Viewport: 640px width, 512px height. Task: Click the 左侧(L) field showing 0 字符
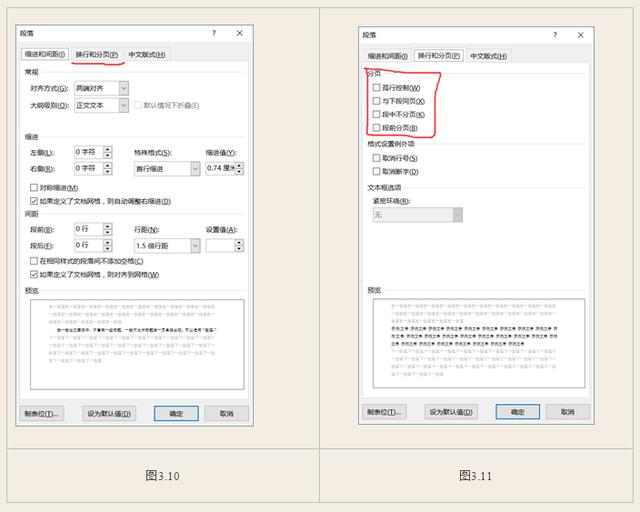click(x=89, y=152)
